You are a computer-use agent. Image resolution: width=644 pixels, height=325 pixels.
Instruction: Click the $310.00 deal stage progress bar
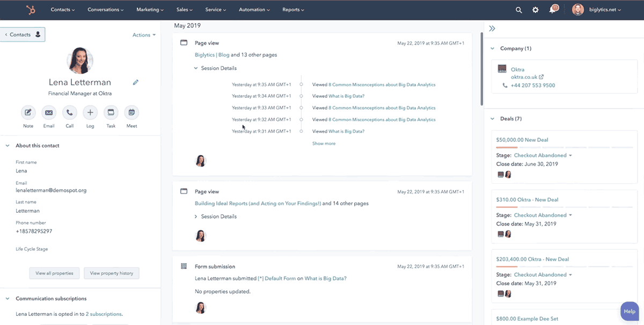tap(565, 207)
